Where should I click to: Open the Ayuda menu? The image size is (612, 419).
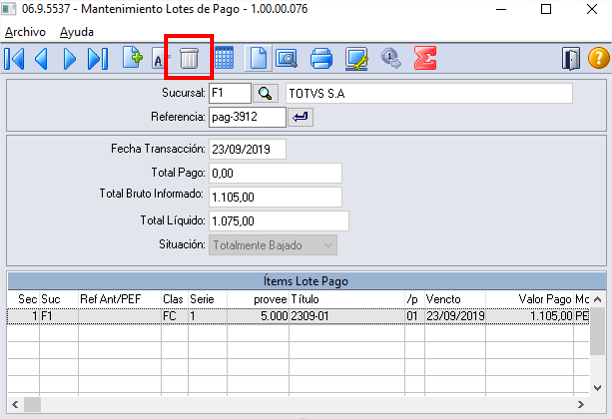76,32
